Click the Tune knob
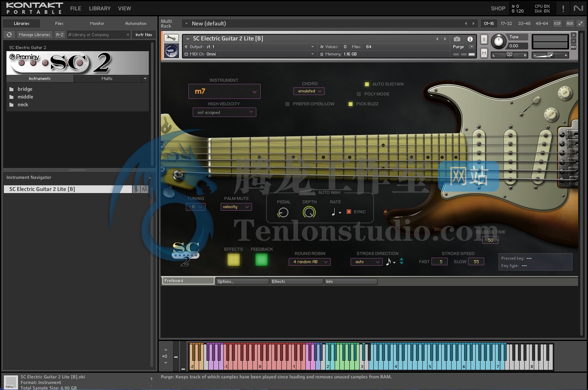588x390 pixels. click(499, 41)
